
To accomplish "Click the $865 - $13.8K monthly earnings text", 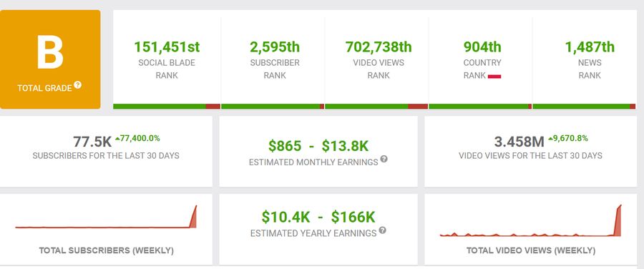I will coord(318,146).
